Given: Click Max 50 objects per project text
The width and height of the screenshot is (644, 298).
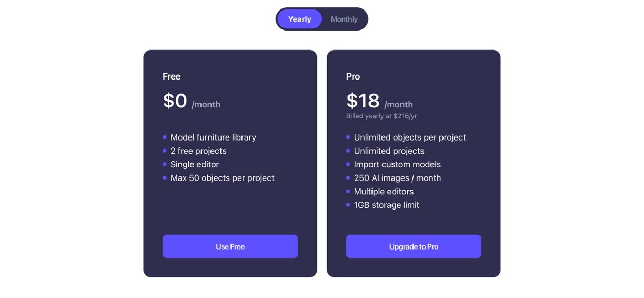Looking at the screenshot, I should [222, 178].
